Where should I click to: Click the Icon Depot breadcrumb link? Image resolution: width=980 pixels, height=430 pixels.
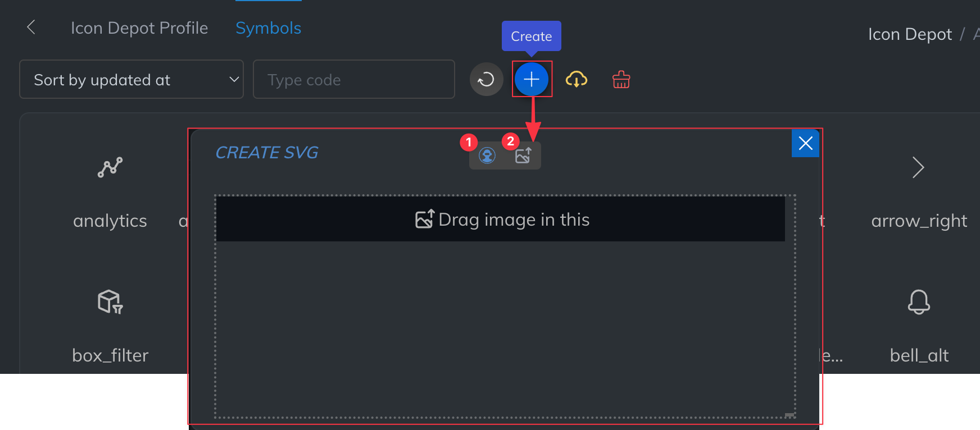pos(910,34)
